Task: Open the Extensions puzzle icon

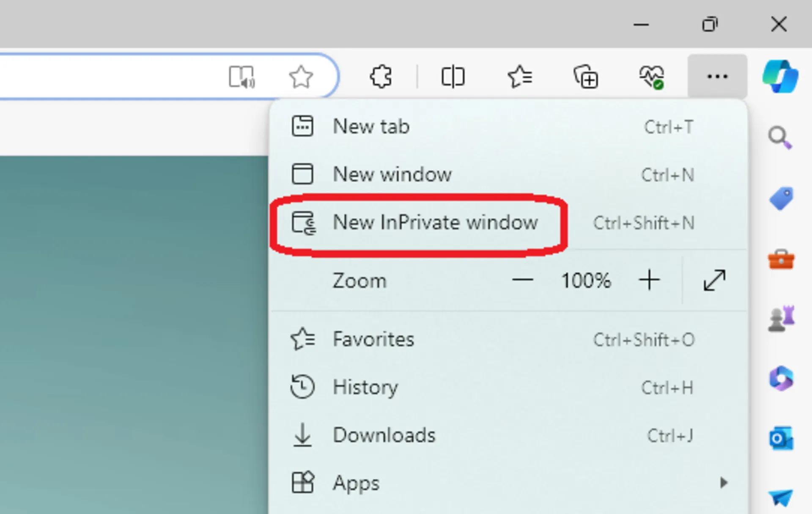Action: tap(381, 77)
